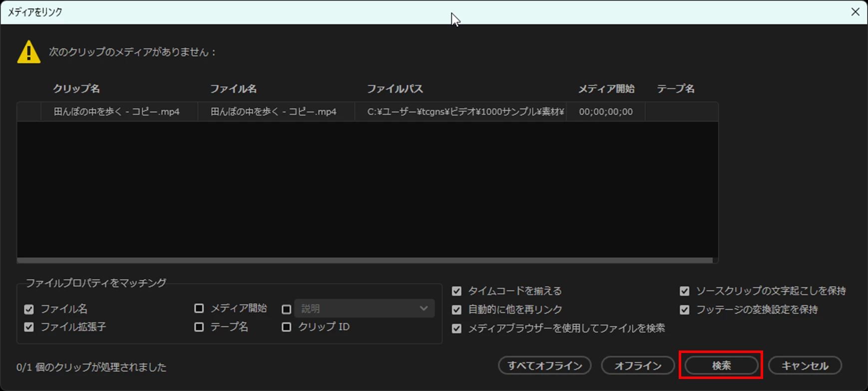Sort by the ファイルパス column header
Viewport: 868px width, 391px height.
[395, 89]
